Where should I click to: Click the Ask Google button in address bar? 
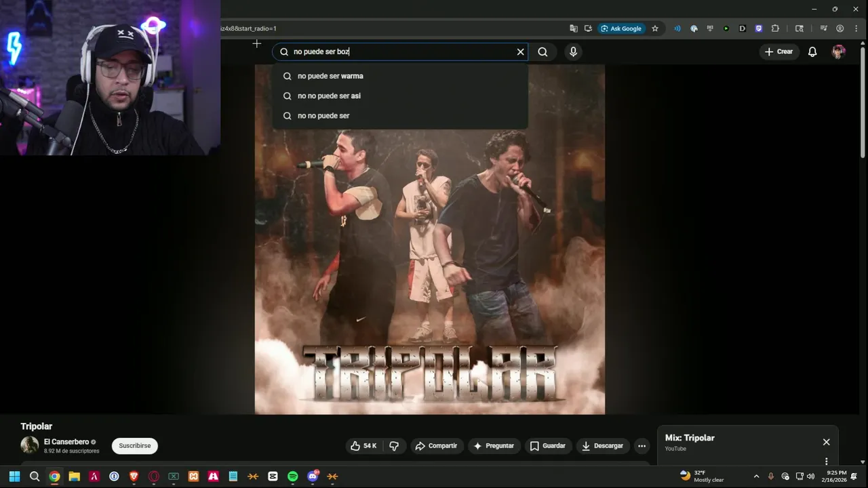coord(621,28)
